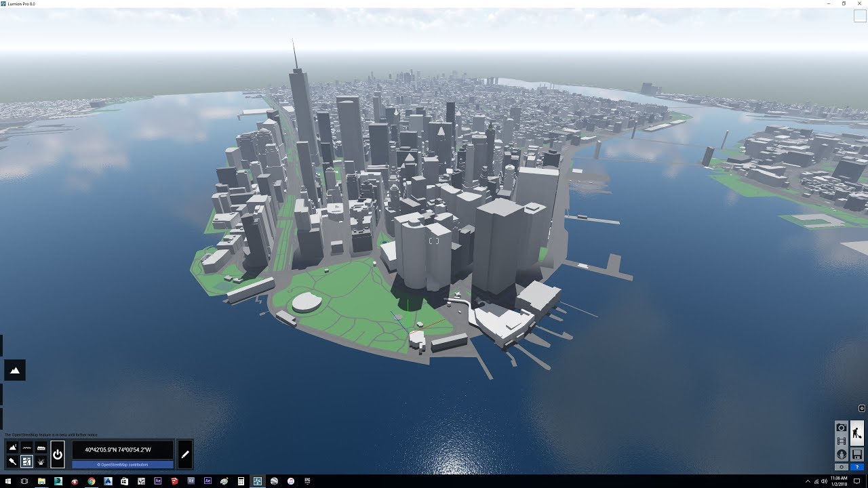
Task: Click the blue help question mark
Action: coord(857,467)
